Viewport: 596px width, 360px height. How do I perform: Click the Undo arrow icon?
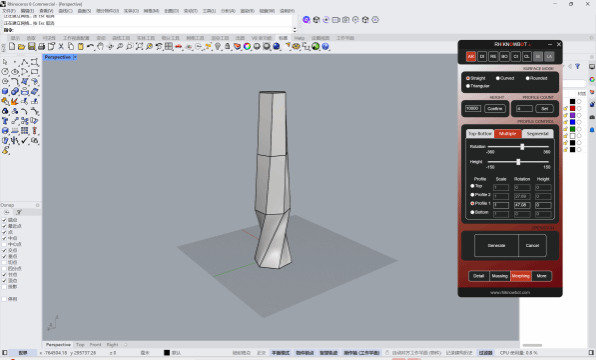[x=90, y=46]
